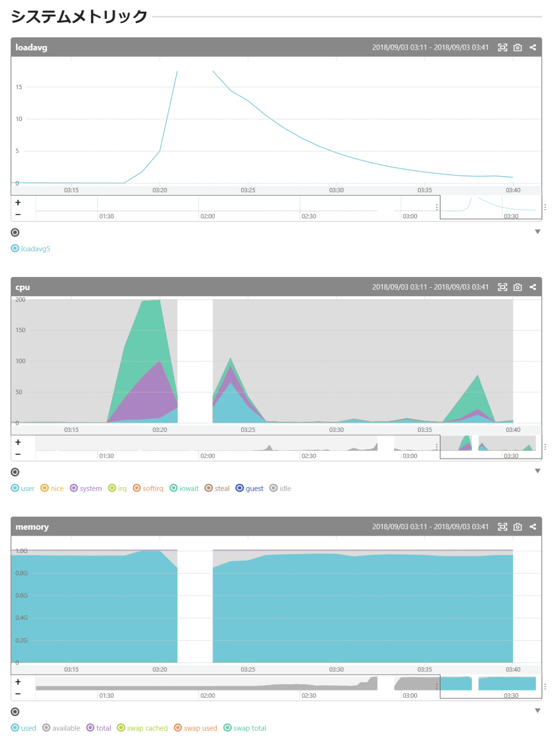Toggle all series under the cpu graph
Screen dimensions: 560x750
[15, 472]
